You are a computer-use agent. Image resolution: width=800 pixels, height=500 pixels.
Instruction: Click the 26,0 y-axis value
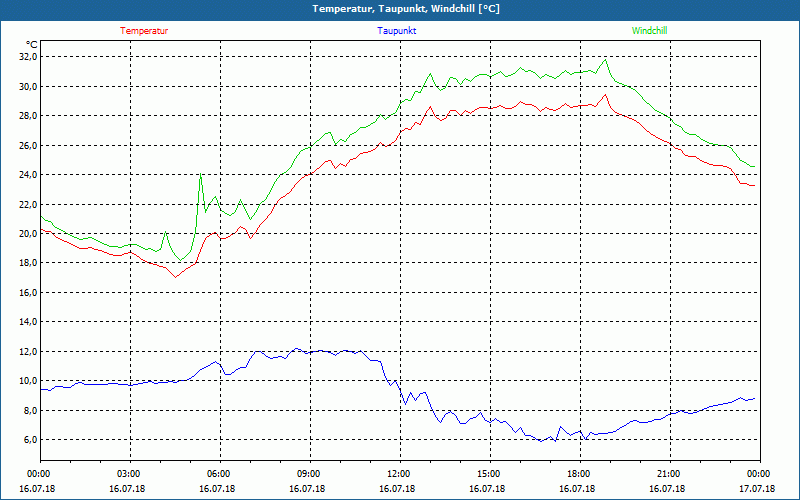point(29,145)
